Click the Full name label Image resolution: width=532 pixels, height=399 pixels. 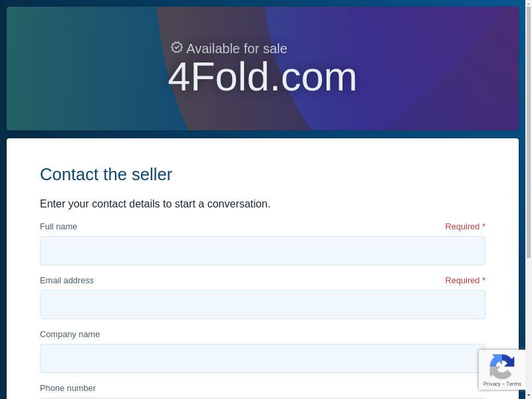click(x=59, y=226)
